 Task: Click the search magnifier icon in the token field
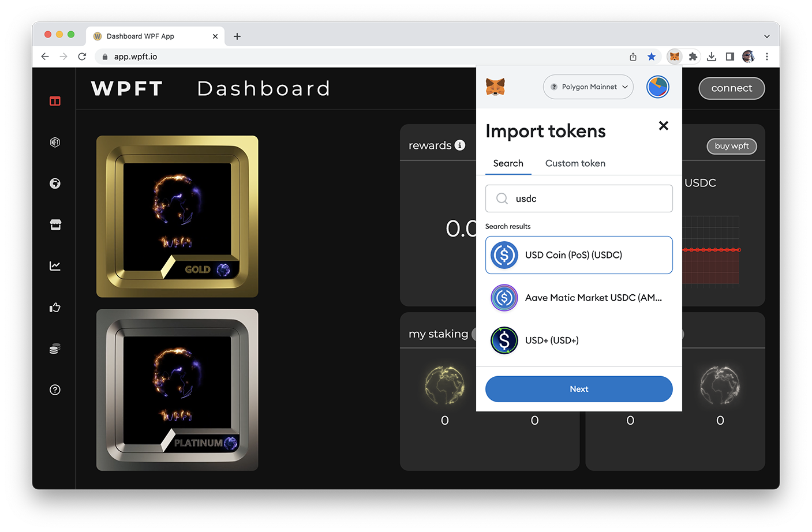[x=502, y=198]
